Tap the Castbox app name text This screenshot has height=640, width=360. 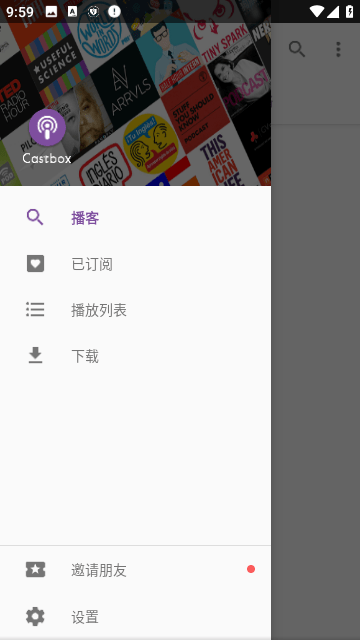(x=47, y=158)
